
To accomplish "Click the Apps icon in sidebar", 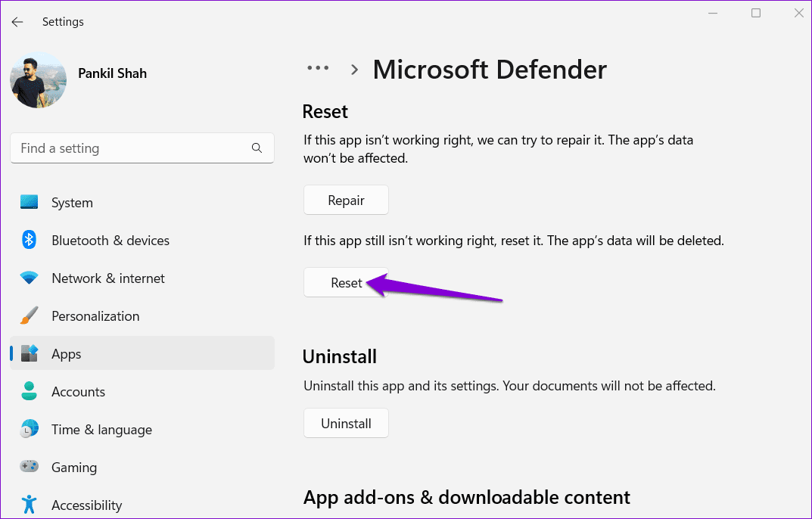I will click(x=29, y=353).
